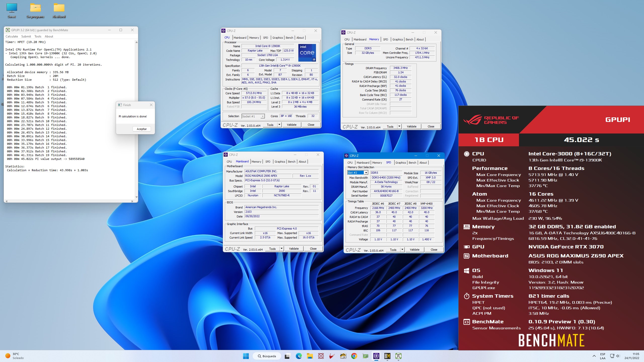Click the ESP LAA language indicator

[602, 356]
